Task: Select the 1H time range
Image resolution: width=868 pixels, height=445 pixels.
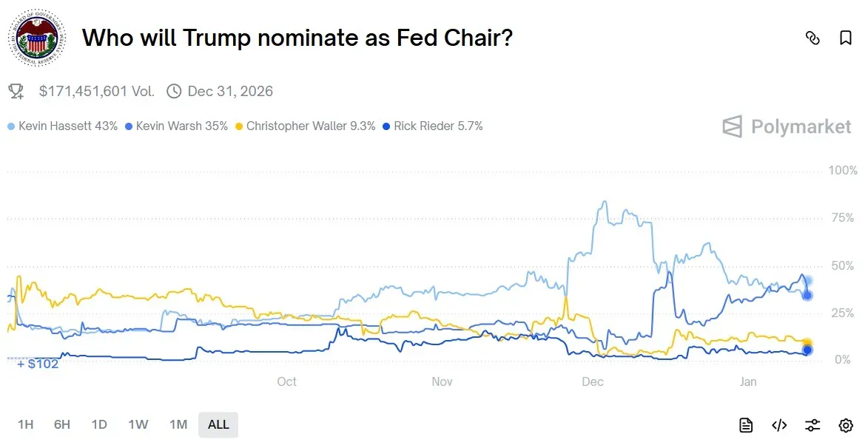Action: pyautogui.click(x=26, y=424)
